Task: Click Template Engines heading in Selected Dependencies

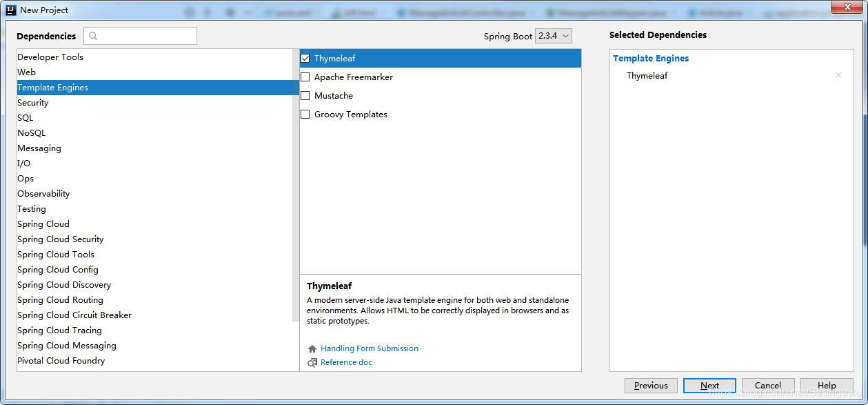Action: (651, 59)
